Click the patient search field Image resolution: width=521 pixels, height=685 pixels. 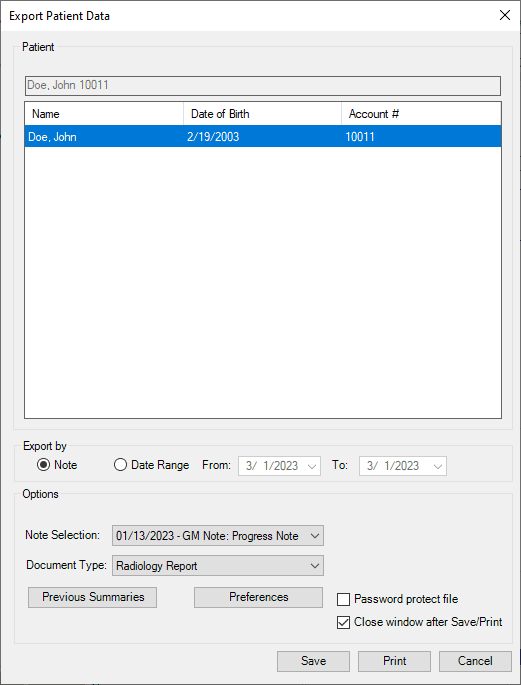(263, 86)
